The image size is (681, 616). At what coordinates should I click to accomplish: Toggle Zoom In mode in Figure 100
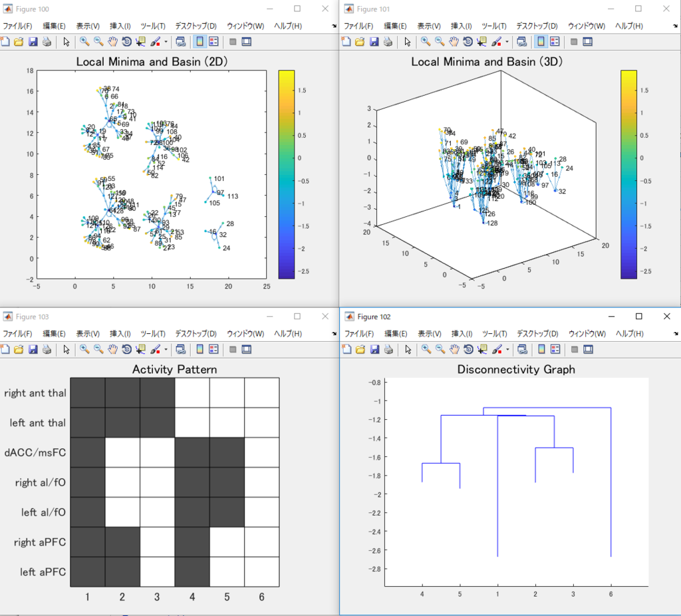coord(84,42)
